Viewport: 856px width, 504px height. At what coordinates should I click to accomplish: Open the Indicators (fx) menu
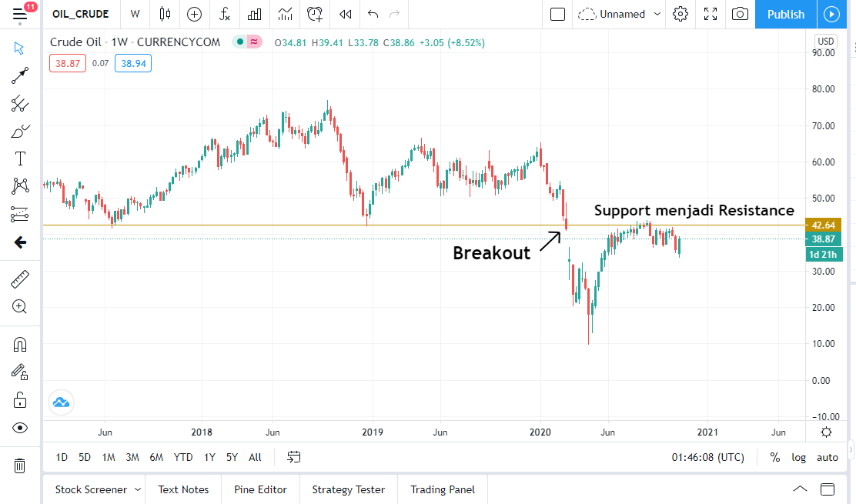coord(224,14)
